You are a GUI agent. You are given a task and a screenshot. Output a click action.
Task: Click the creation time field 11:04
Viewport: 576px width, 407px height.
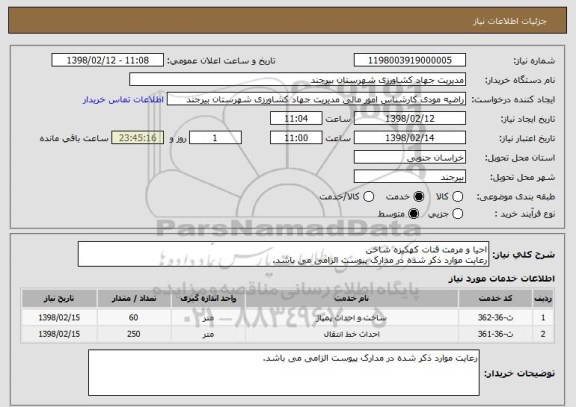coord(296,119)
